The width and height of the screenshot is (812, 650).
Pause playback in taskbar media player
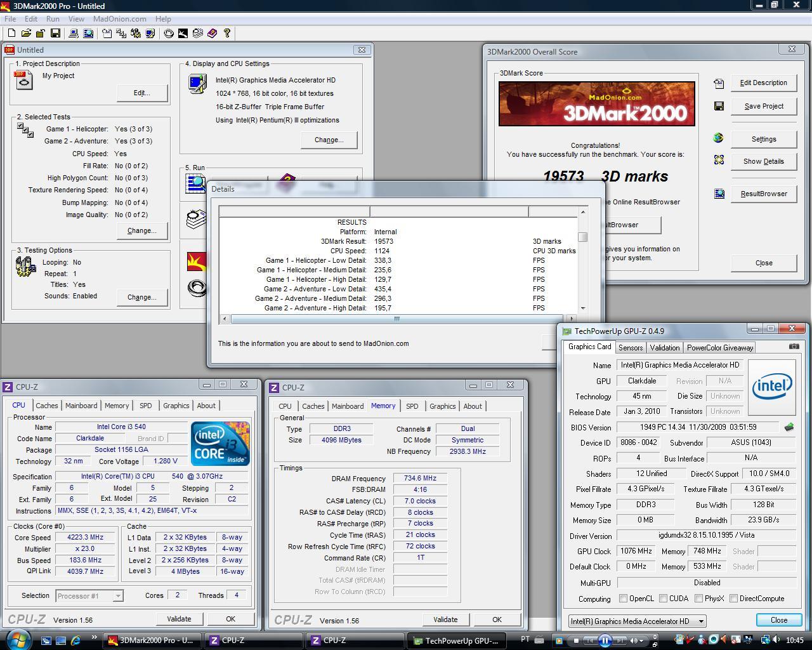pos(605,640)
